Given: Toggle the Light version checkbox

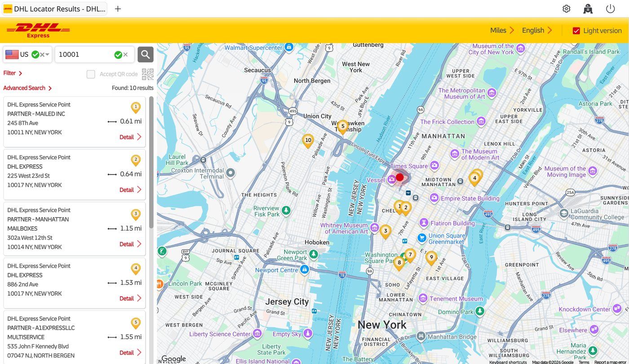Looking at the screenshot, I should [576, 31].
